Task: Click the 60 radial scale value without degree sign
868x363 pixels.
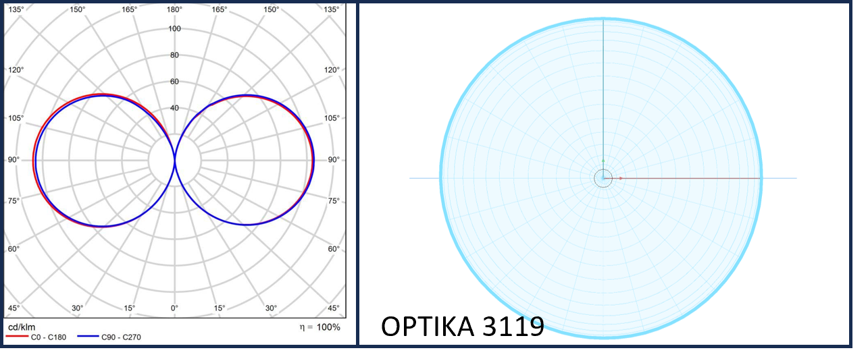Action: tap(174, 82)
